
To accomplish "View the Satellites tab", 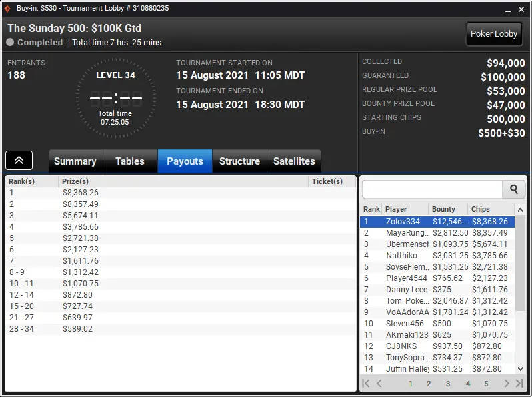I will pyautogui.click(x=294, y=161).
